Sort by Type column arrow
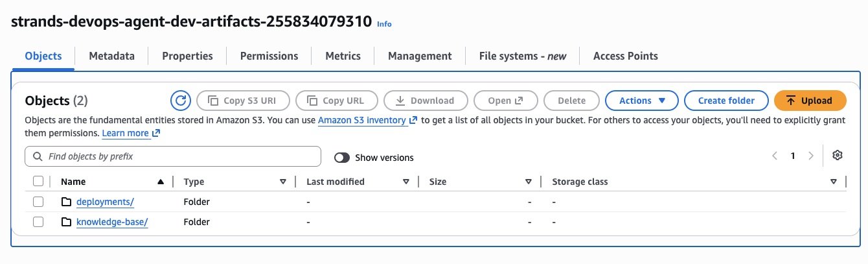The height and width of the screenshot is (264, 868). point(283,182)
